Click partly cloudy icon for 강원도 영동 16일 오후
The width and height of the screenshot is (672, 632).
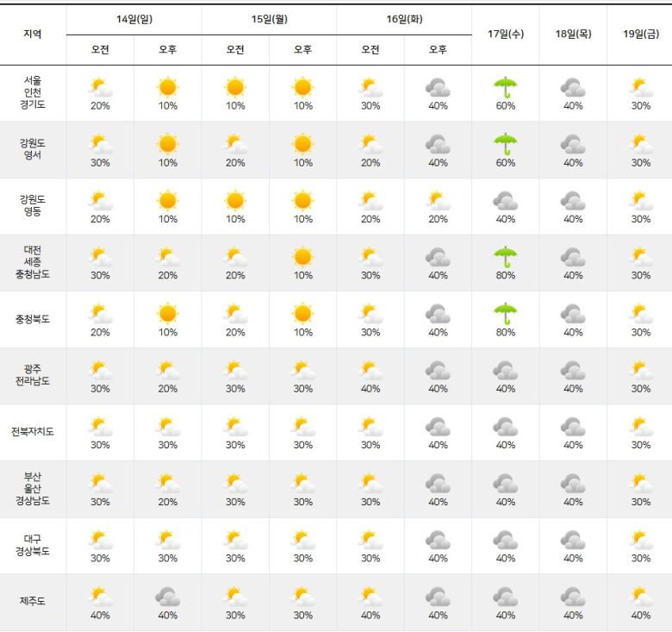pos(438,200)
